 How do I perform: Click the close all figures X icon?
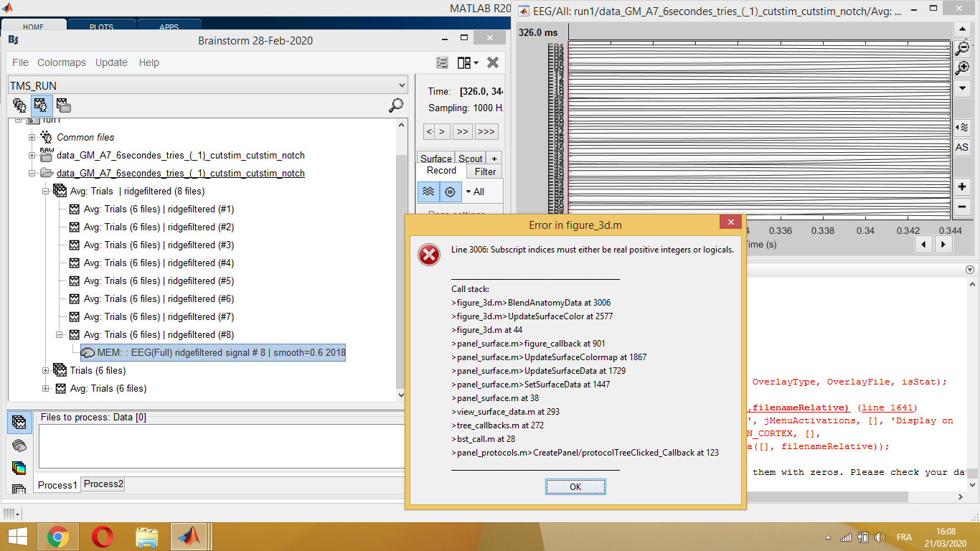493,62
